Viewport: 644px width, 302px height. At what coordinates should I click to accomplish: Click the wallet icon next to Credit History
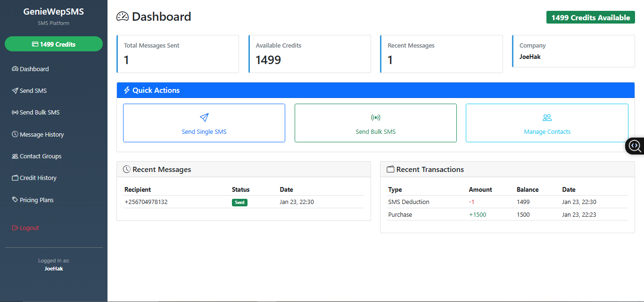15,178
